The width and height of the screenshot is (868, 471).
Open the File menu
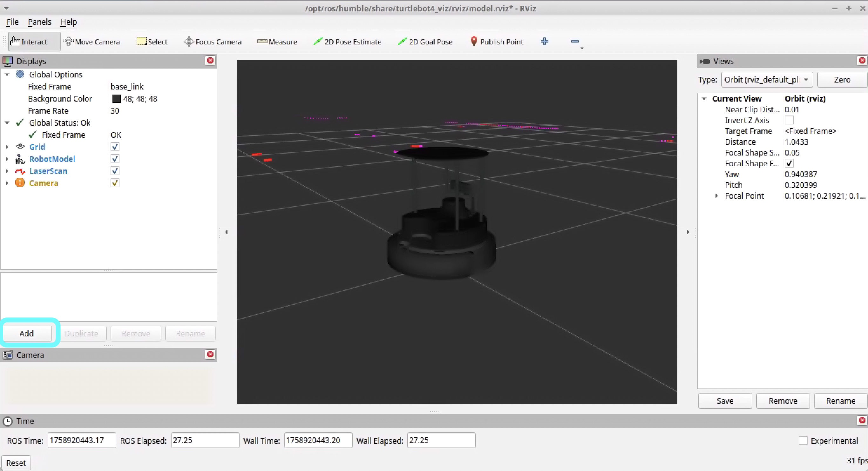(12, 22)
